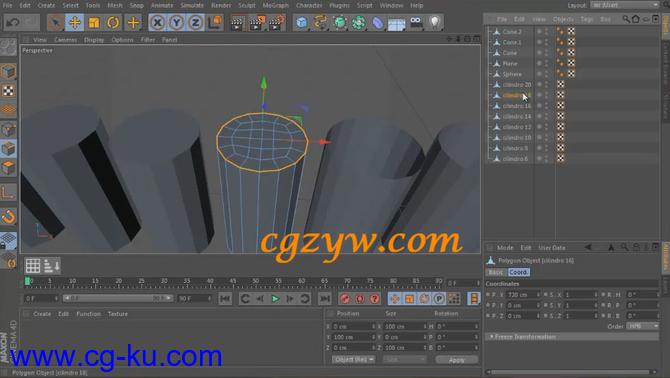Click the Apply button
Screen dimensions: 670x378
(x=456, y=360)
